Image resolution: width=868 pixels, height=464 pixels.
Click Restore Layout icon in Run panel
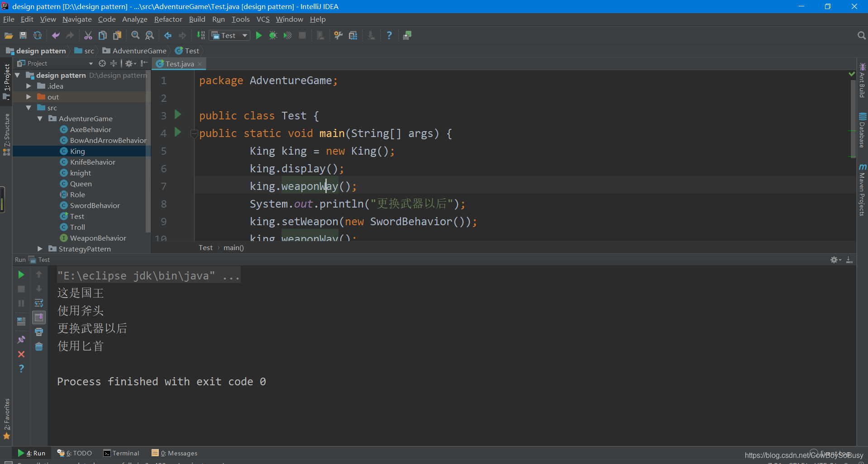tap(21, 322)
